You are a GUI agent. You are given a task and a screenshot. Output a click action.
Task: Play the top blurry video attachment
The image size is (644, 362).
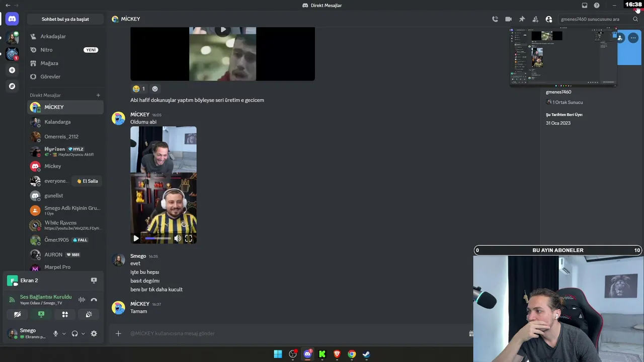[x=223, y=30]
